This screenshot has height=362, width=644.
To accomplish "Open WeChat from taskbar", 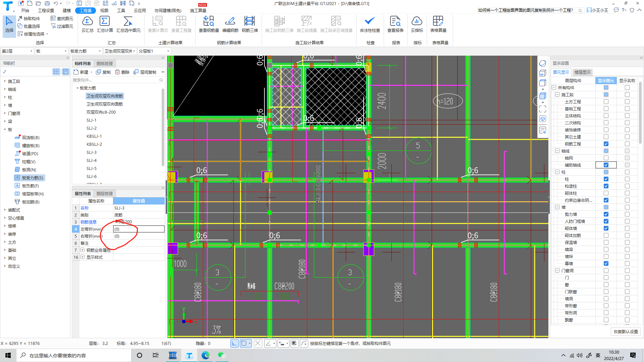I will pos(221,355).
